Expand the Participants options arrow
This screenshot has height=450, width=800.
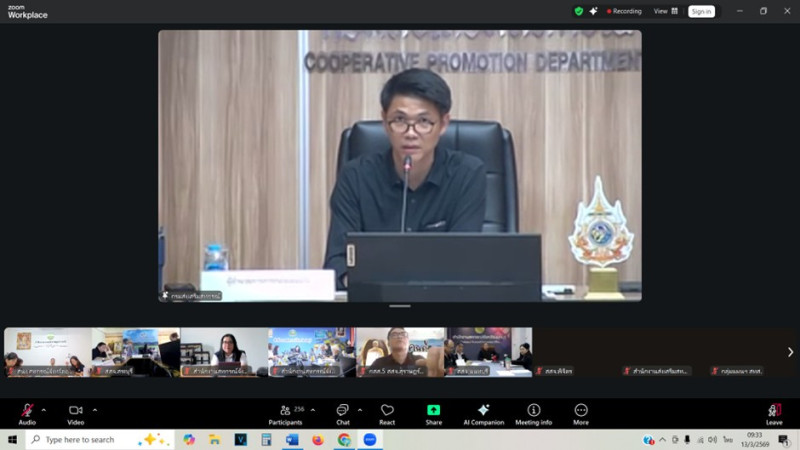(x=313, y=409)
